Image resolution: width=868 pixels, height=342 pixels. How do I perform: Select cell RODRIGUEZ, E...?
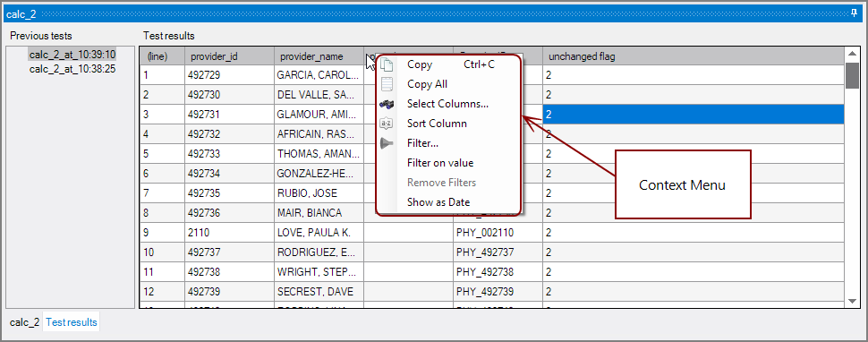[x=319, y=252]
